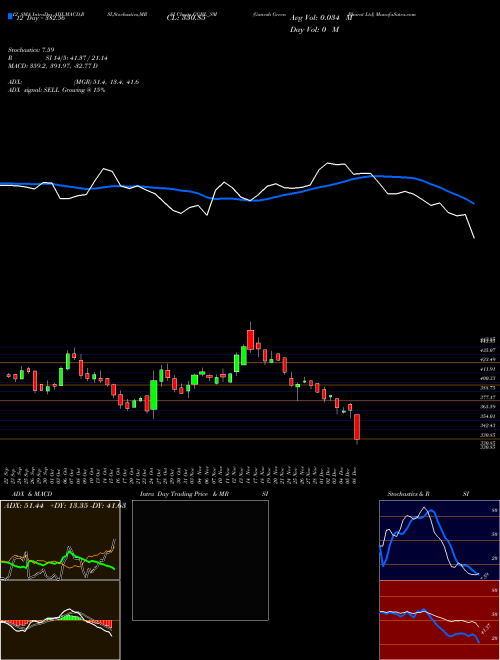The width and height of the screenshot is (500, 660).
Task: Click the '12 Day = 382.56' SMA label
Action: point(39,18)
